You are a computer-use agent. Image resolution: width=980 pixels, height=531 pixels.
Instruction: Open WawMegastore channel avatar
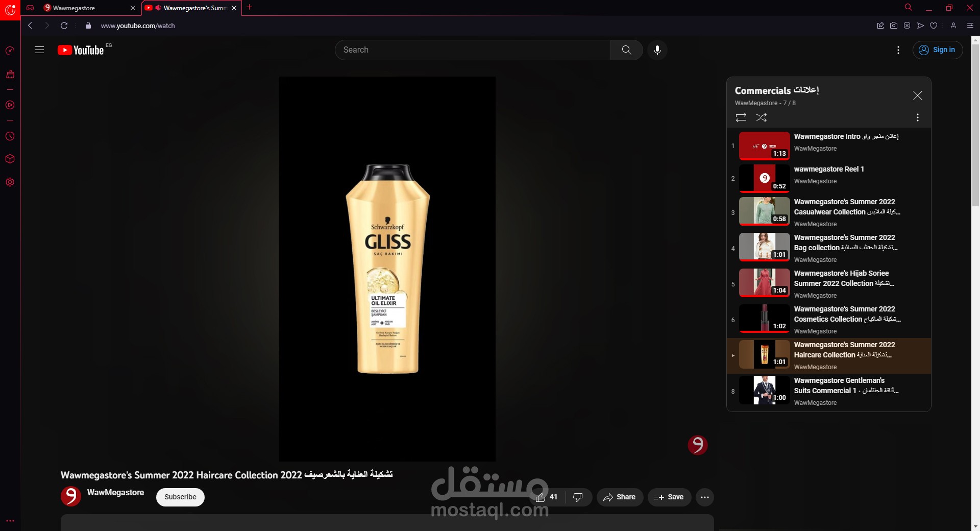tap(71, 496)
